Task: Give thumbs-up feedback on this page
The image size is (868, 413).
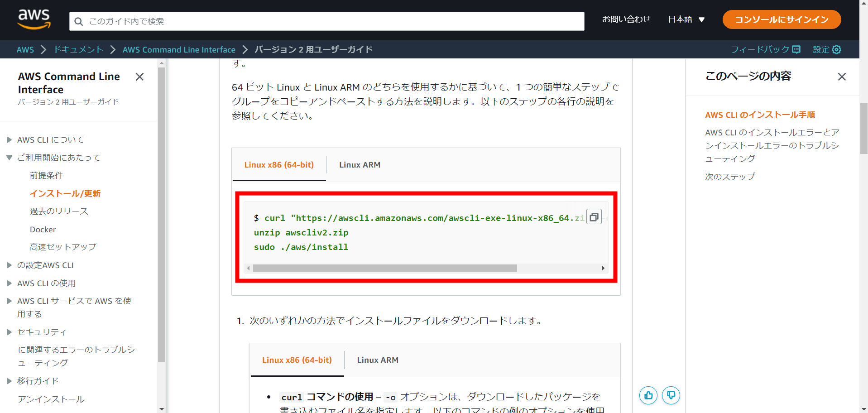Action: pyautogui.click(x=648, y=395)
